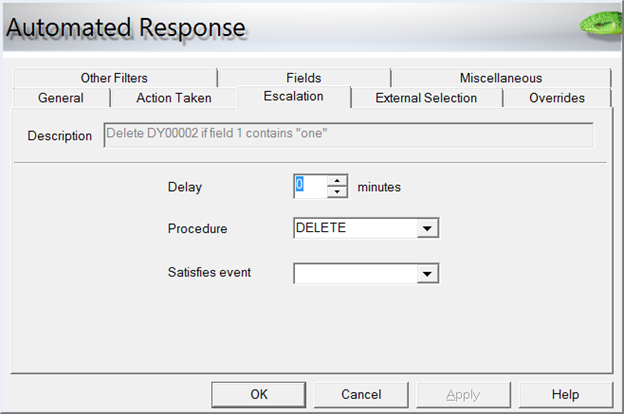The height and width of the screenshot is (414, 624).
Task: Click inside the Delay minutes field
Action: (x=310, y=186)
